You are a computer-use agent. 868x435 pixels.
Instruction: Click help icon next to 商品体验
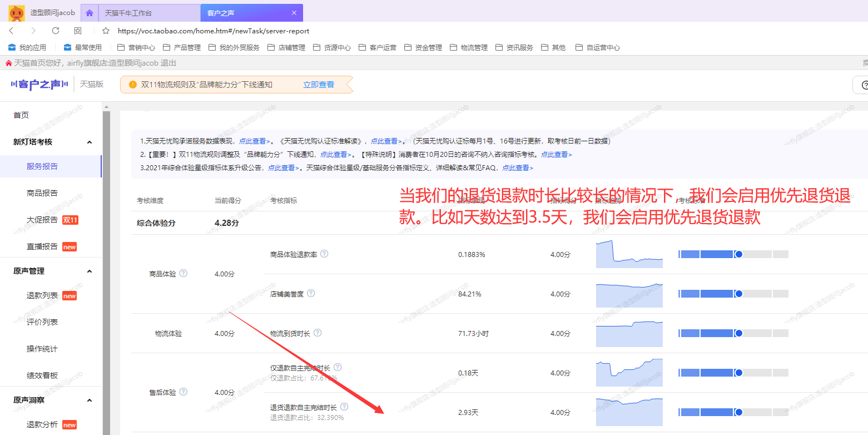tap(183, 273)
